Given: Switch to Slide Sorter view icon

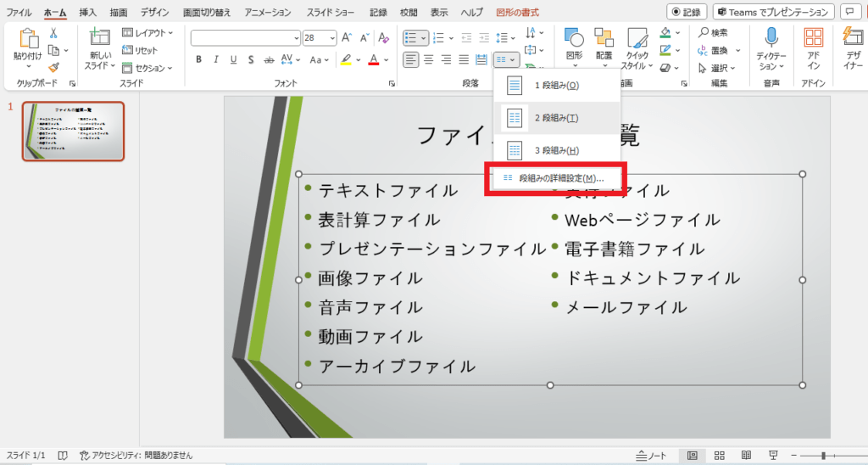Looking at the screenshot, I should [719, 456].
